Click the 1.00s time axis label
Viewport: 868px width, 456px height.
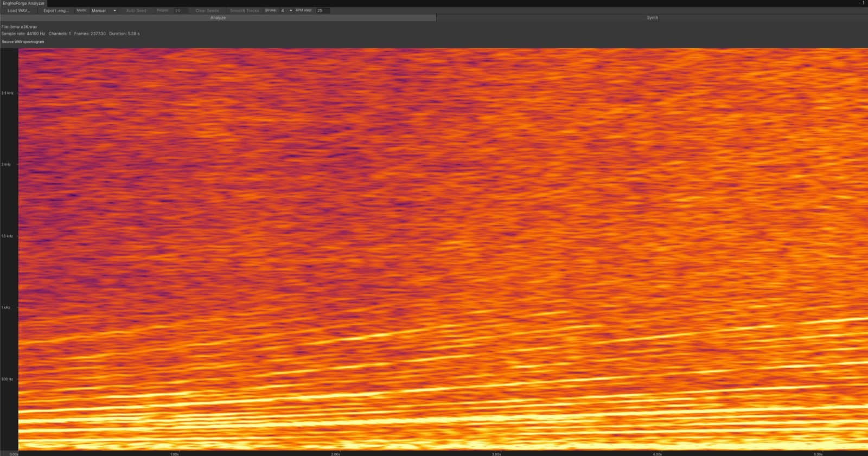tap(175, 454)
